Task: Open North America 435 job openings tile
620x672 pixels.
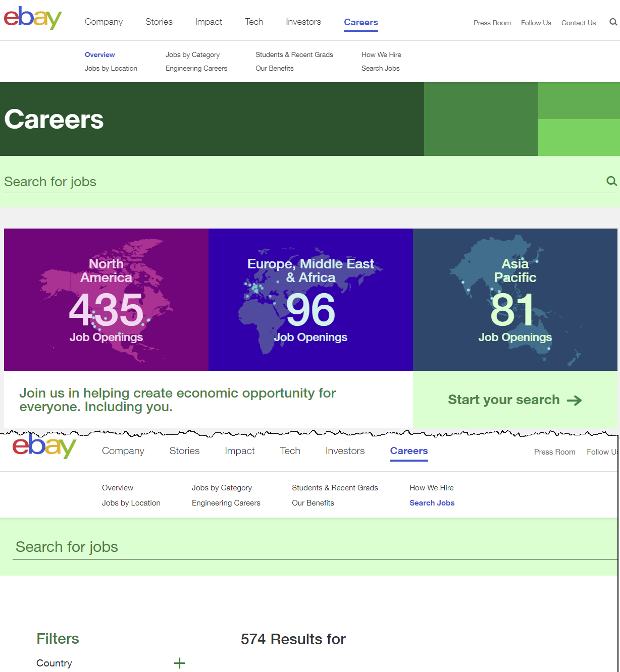Action: pos(106,300)
